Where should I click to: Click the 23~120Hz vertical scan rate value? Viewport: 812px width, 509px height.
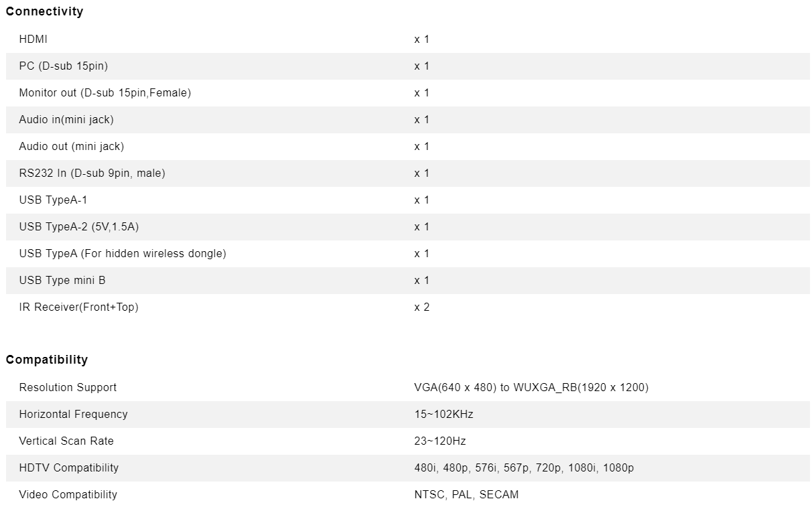440,441
